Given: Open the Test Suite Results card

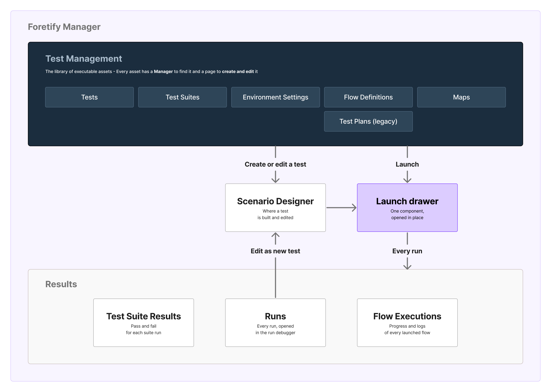Looking at the screenshot, I should point(143,323).
